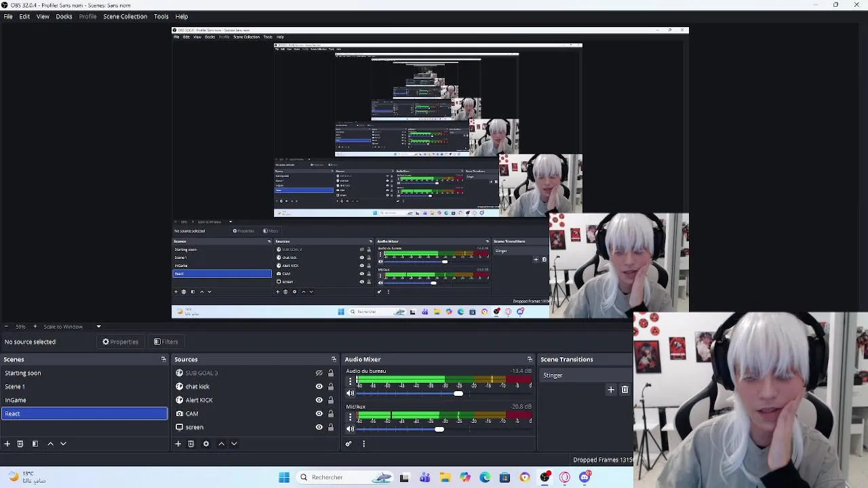The height and width of the screenshot is (488, 868).
Task: Move the selected scene up
Action: coord(50,444)
